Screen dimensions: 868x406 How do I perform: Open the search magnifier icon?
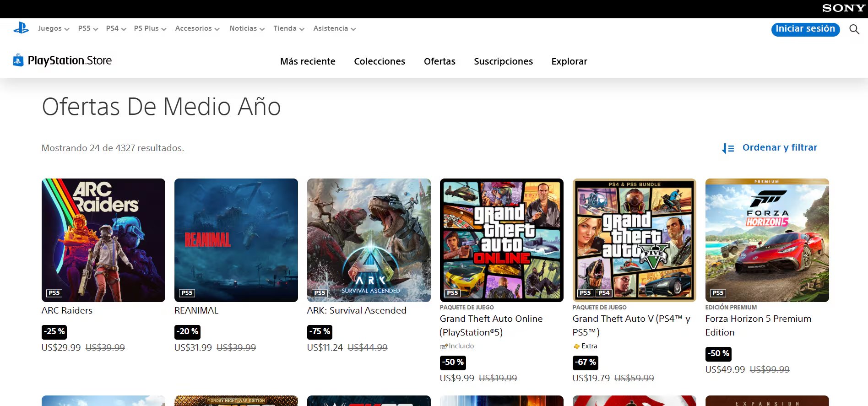(x=854, y=29)
